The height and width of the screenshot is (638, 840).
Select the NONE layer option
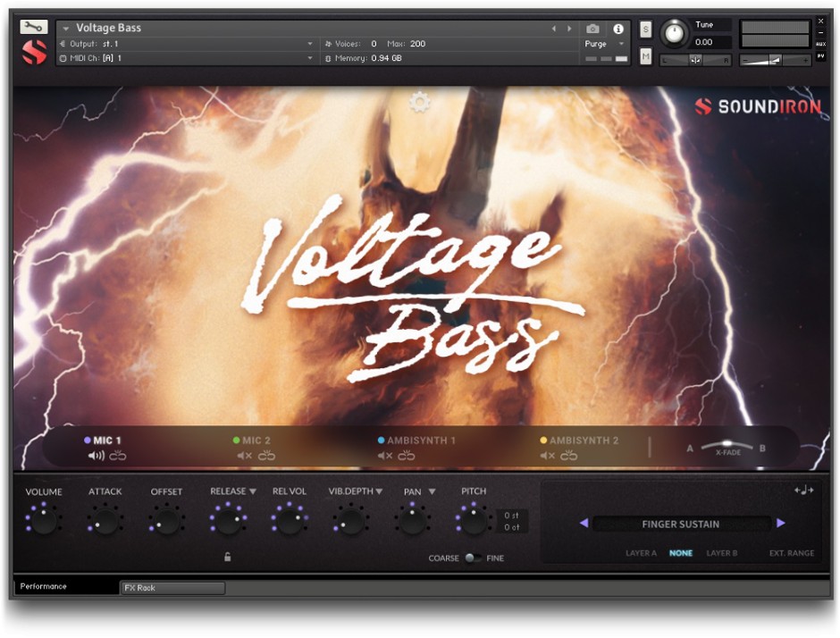point(681,553)
